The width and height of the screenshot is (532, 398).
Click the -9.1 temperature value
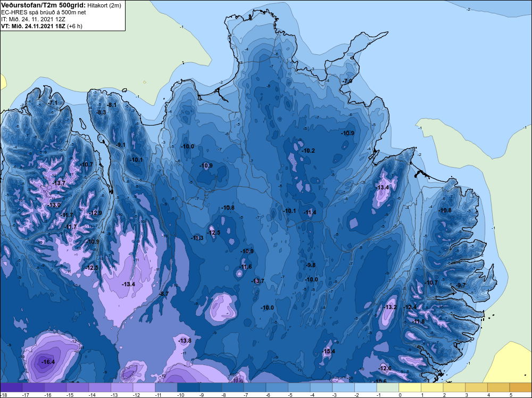120,145
